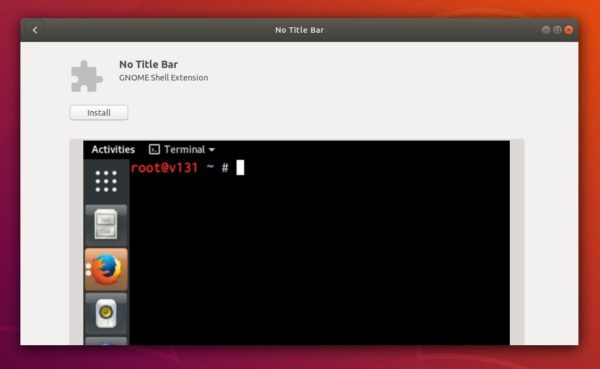This screenshot has height=369, width=600.
Task: Click the No Title Bar extension screenshot
Action: point(297,243)
